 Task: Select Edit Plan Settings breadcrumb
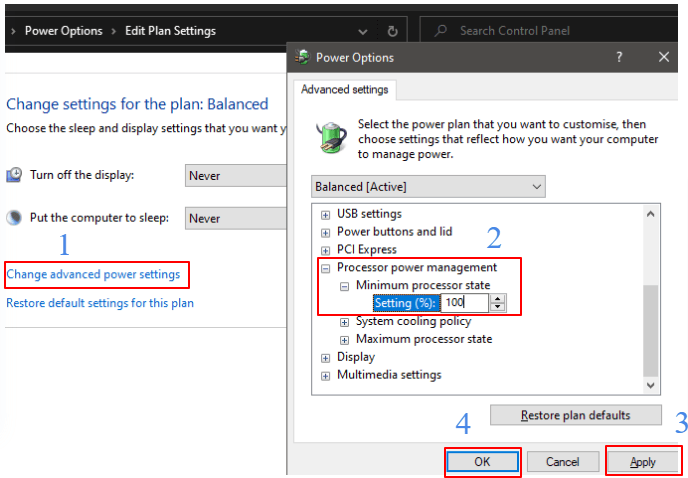pyautogui.click(x=170, y=31)
